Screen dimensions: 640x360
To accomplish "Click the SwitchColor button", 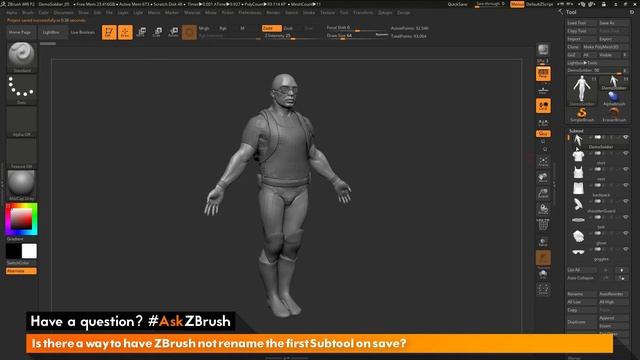I will click(21, 263).
